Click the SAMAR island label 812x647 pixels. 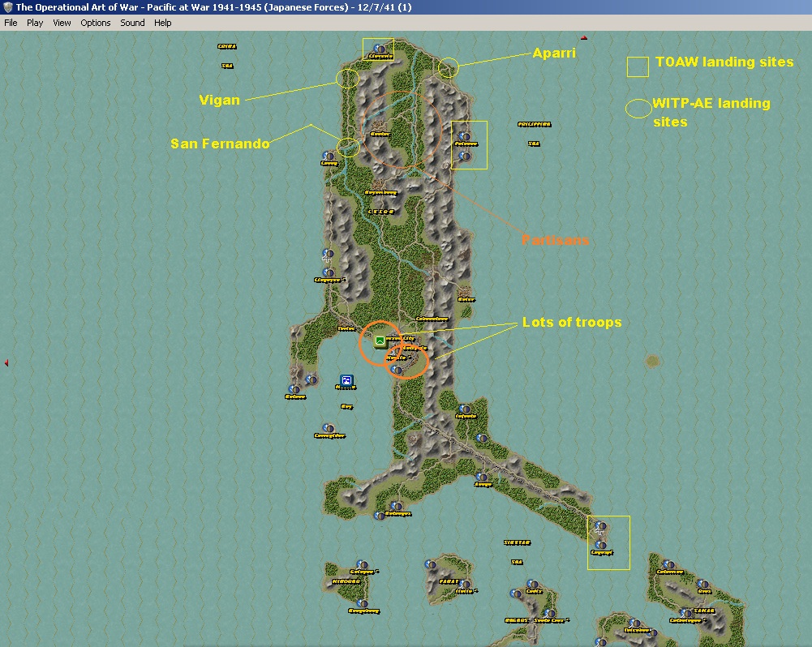704,611
